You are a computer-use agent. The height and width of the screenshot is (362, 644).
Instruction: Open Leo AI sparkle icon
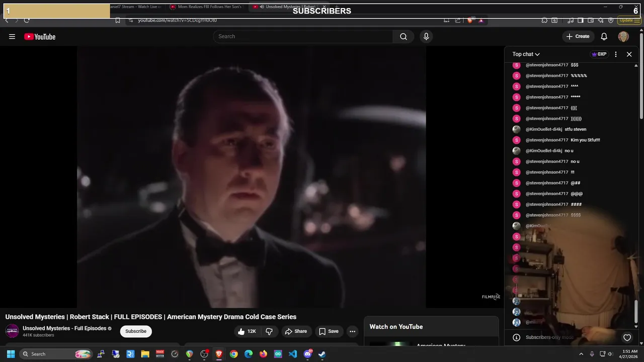[600, 20]
